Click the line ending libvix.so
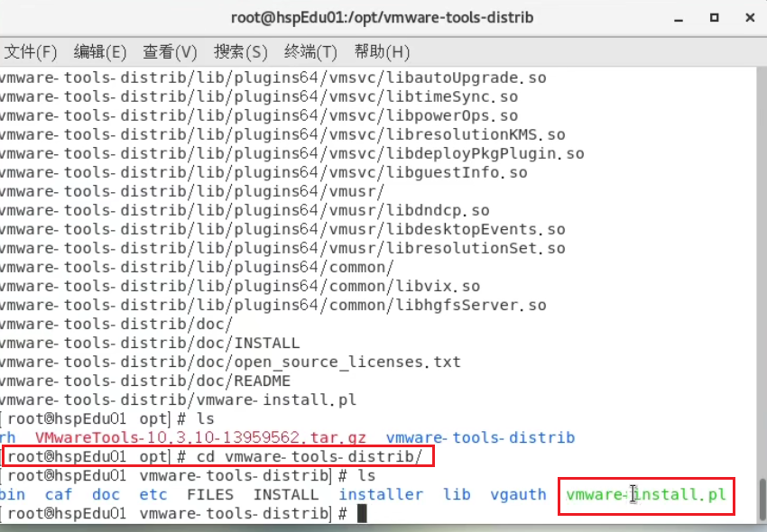Image resolution: width=767 pixels, height=532 pixels. pyautogui.click(x=240, y=286)
